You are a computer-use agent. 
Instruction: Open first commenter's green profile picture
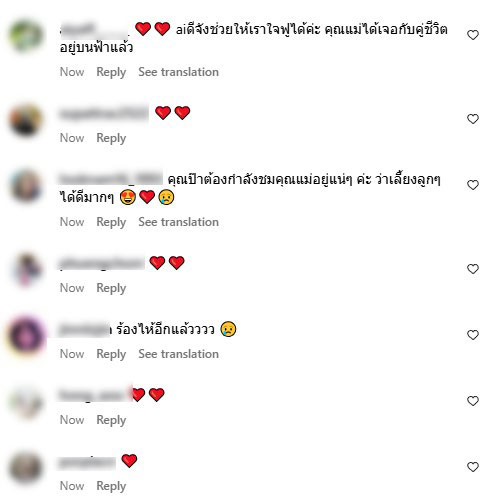[26, 35]
